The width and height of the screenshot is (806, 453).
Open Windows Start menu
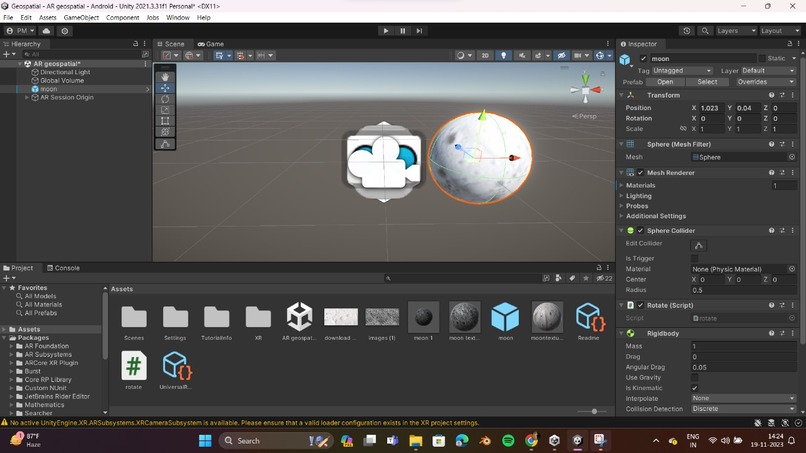205,441
